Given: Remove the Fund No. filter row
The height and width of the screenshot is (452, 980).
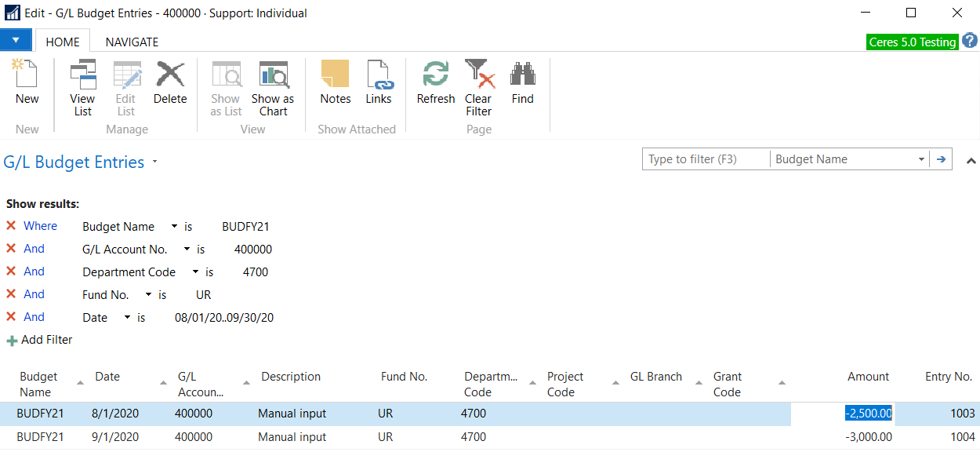Looking at the screenshot, I should tap(11, 294).
